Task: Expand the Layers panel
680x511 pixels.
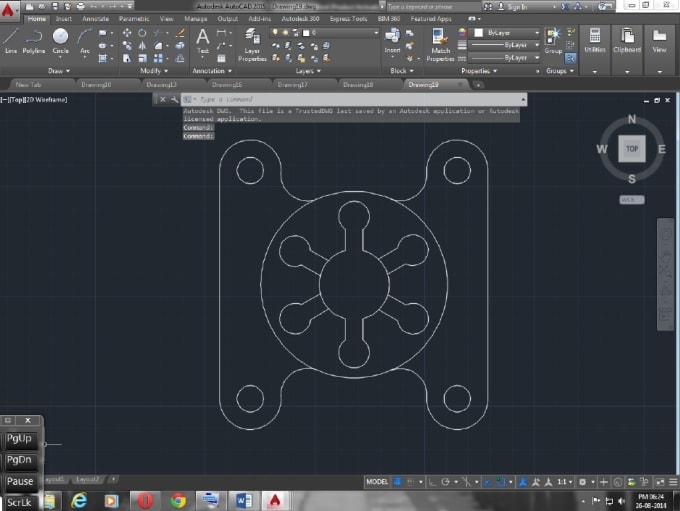Action: click(308, 71)
